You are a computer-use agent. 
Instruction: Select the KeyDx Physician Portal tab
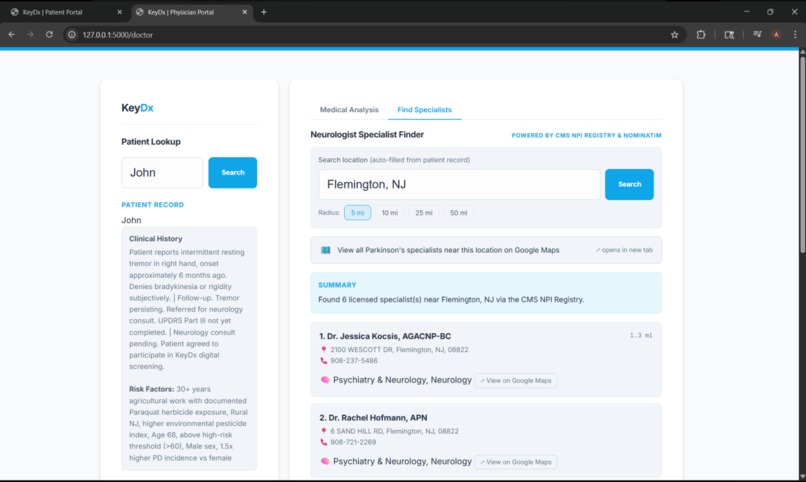click(x=192, y=12)
